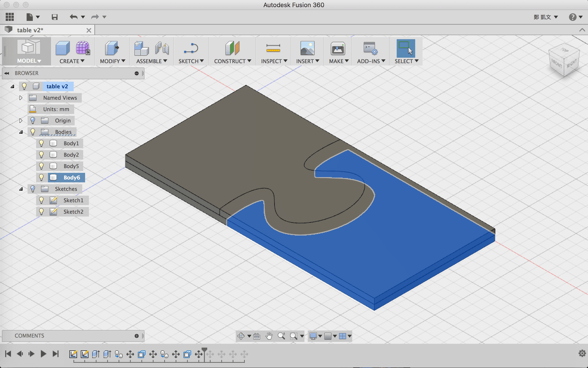
Task: Hide Body2 with its lightbulb
Action: pos(41,155)
